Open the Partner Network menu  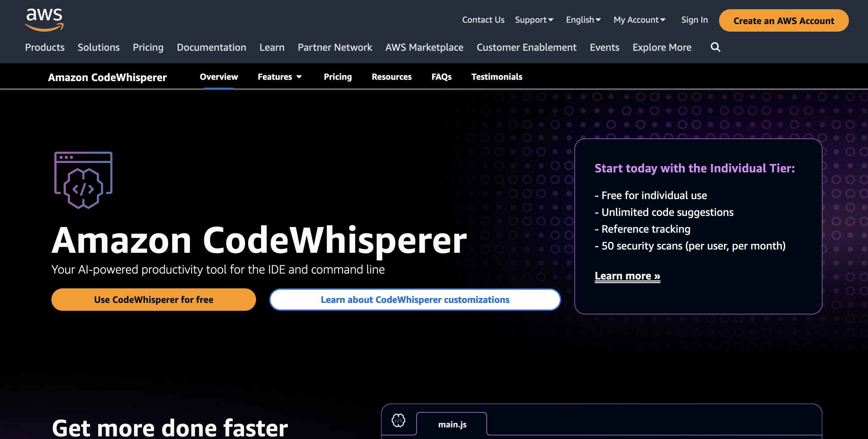click(x=335, y=47)
